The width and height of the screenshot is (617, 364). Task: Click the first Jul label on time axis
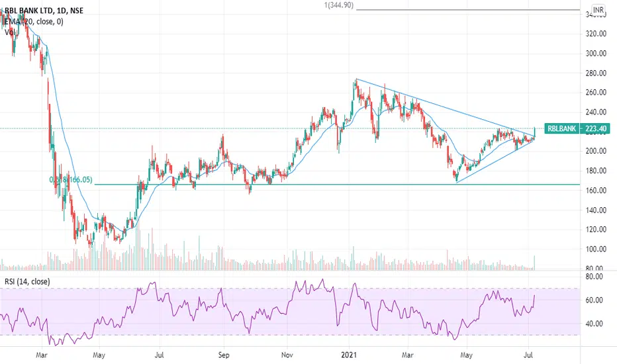[159, 355]
